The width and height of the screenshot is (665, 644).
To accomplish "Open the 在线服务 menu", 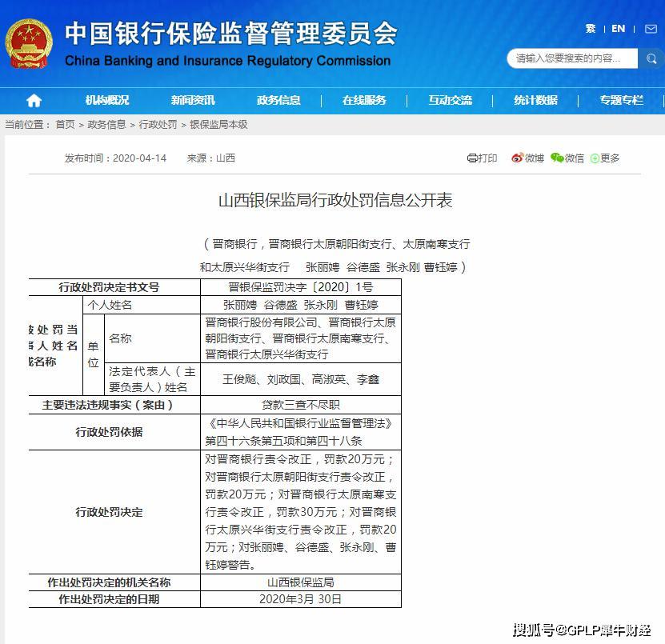I will click(364, 101).
